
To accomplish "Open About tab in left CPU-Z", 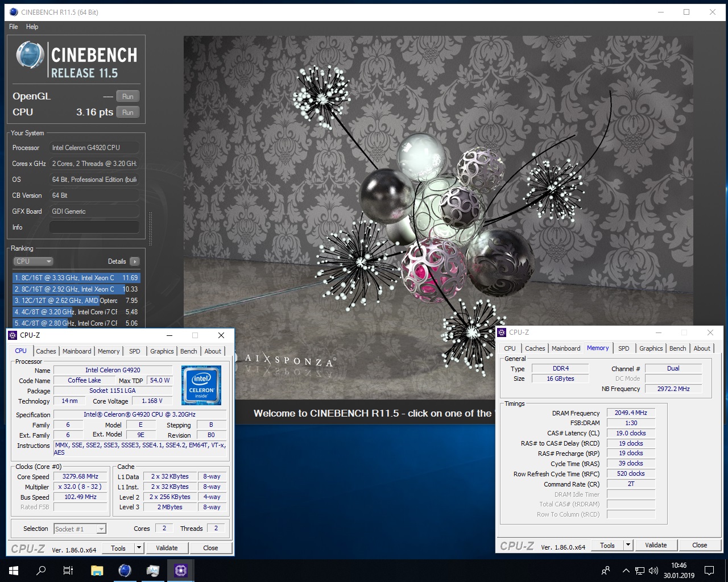I will point(213,351).
